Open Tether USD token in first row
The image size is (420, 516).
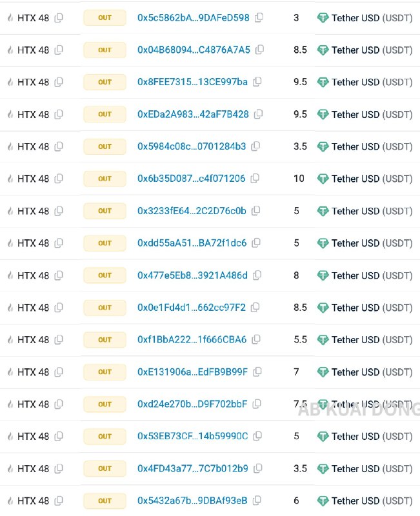click(372, 18)
